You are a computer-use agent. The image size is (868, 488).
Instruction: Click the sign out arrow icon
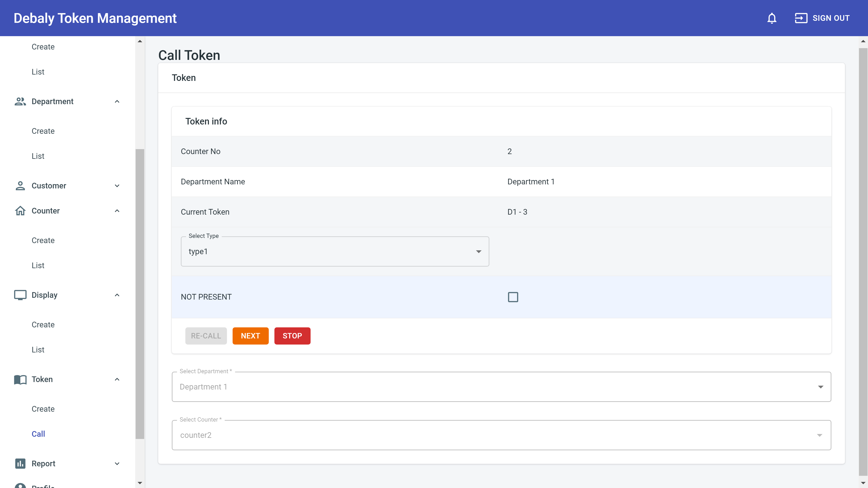(x=801, y=18)
